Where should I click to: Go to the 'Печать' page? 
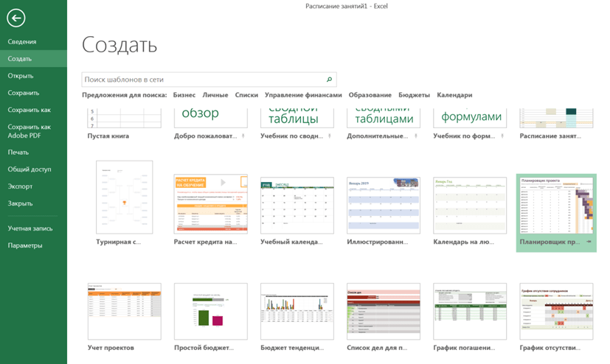tap(18, 153)
